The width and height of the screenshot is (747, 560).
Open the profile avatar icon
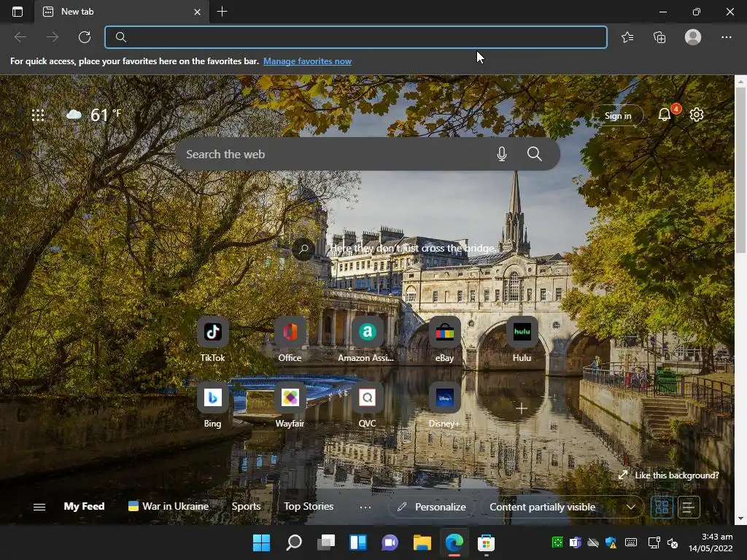[693, 37]
